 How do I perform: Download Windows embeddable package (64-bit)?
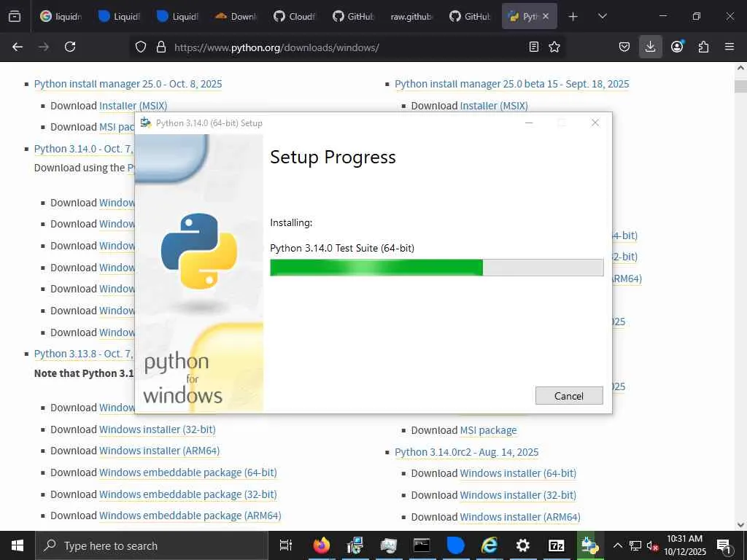[x=188, y=472]
